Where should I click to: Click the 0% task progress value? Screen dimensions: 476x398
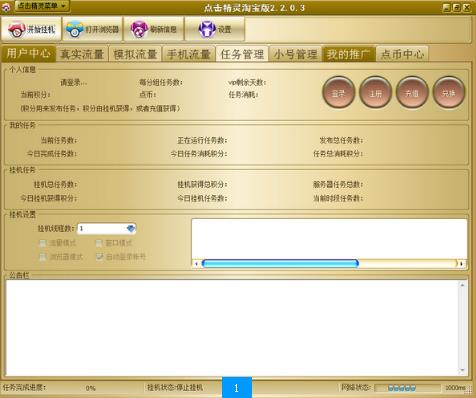click(x=90, y=388)
